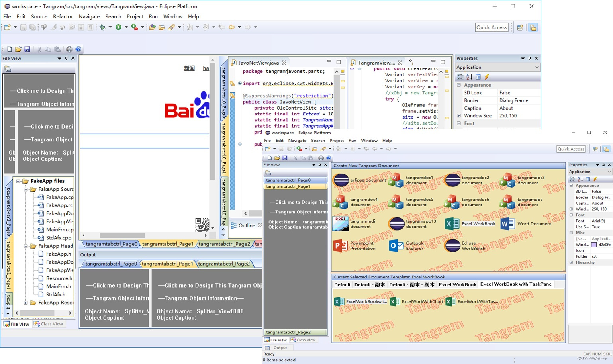The image size is (613, 364).
Task: Switch to Class View tab in back window
Action: click(49, 324)
